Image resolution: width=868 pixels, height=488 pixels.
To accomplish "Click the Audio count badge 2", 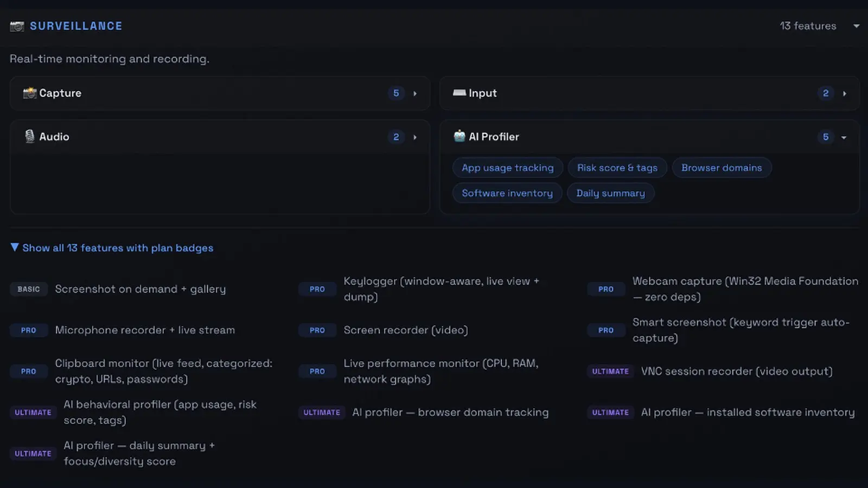I will click(x=396, y=137).
